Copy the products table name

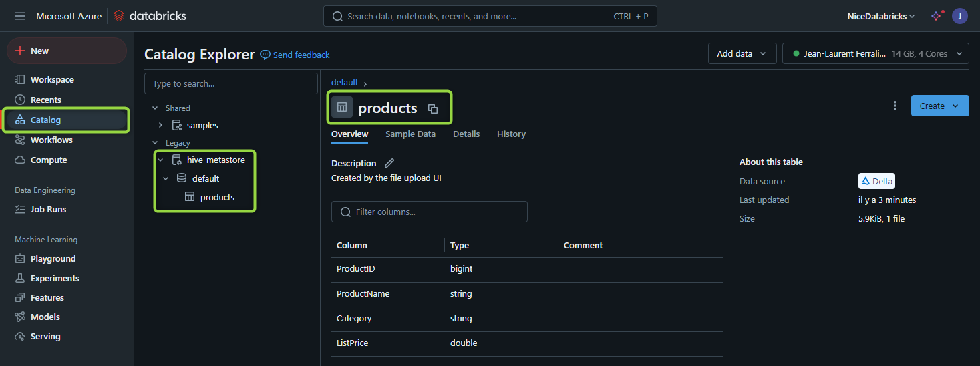433,108
